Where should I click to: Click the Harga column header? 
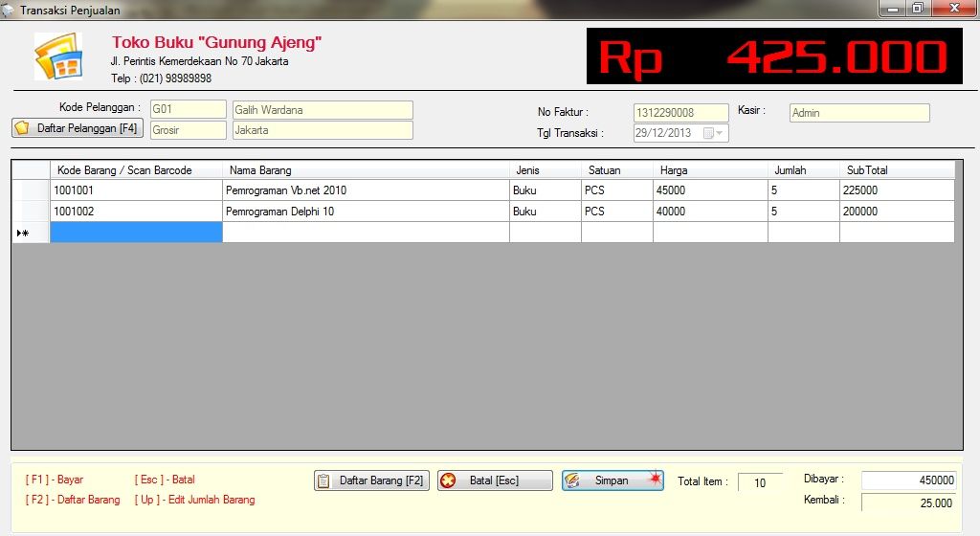point(710,170)
